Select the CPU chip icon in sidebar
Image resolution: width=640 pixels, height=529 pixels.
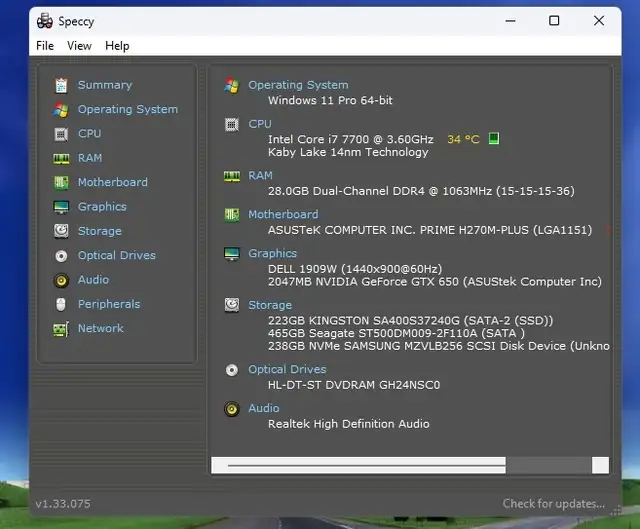point(61,134)
